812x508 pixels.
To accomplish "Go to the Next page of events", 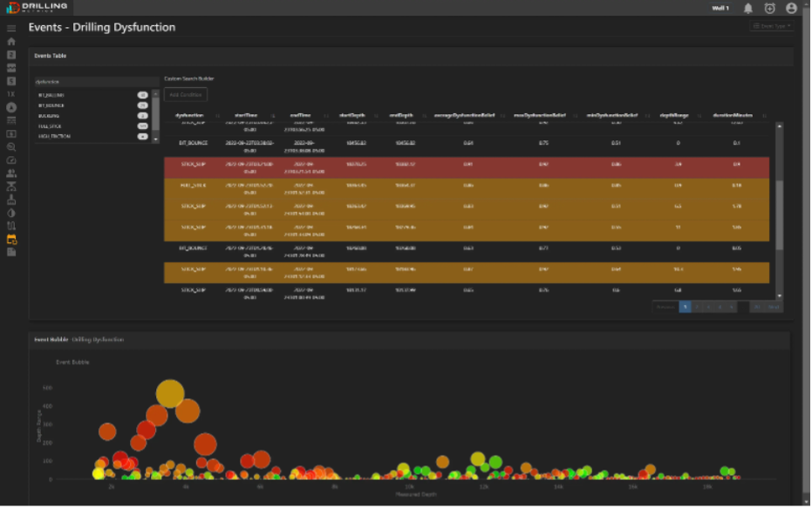I will pos(774,307).
